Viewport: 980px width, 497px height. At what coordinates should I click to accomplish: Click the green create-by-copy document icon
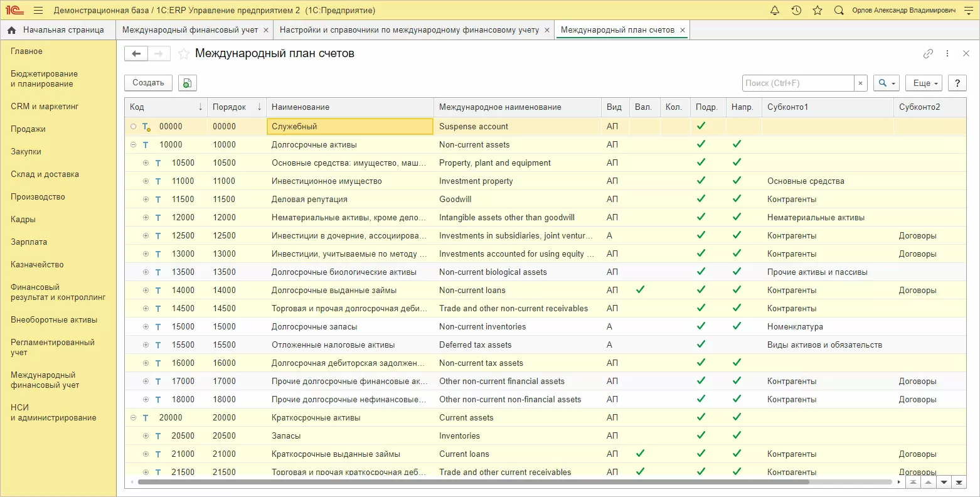(x=187, y=83)
